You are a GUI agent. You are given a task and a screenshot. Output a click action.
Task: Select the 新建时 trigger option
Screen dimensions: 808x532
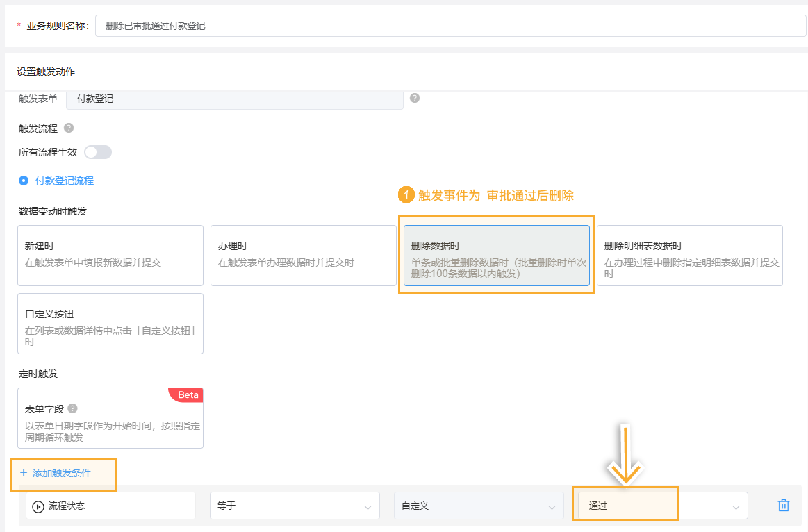[x=110, y=255]
